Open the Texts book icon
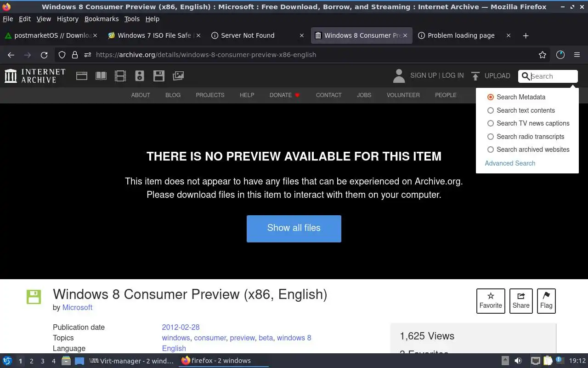 (x=101, y=76)
